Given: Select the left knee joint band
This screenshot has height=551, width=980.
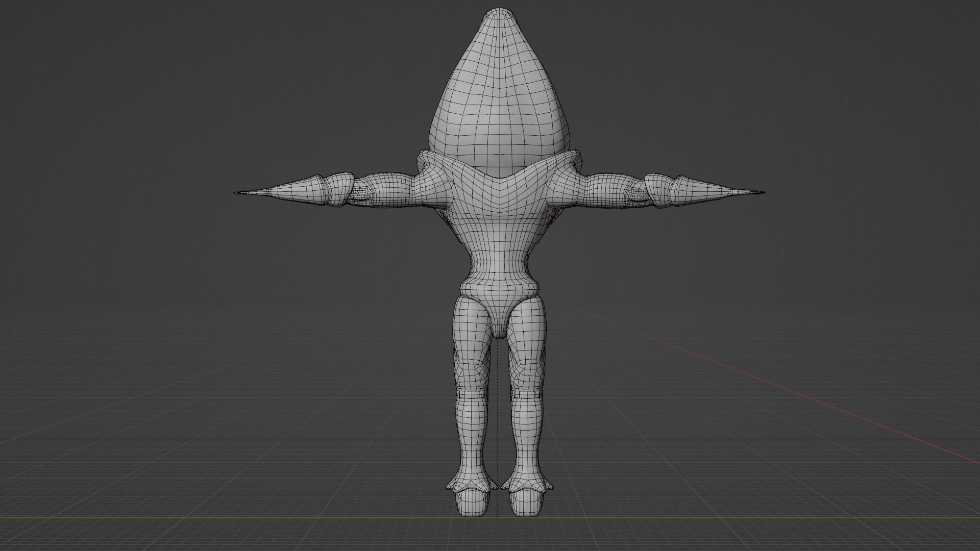Looking at the screenshot, I should (x=472, y=394).
